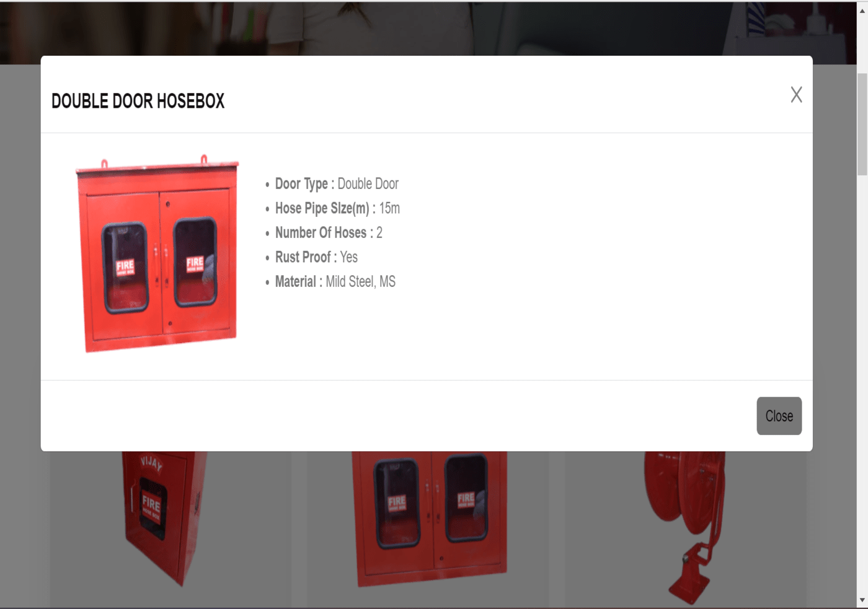Click the FIRE label on the right door

point(195,264)
